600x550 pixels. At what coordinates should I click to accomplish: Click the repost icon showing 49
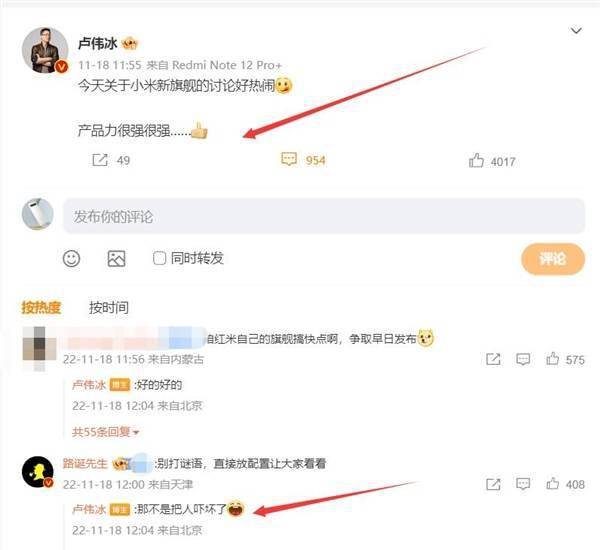100,160
